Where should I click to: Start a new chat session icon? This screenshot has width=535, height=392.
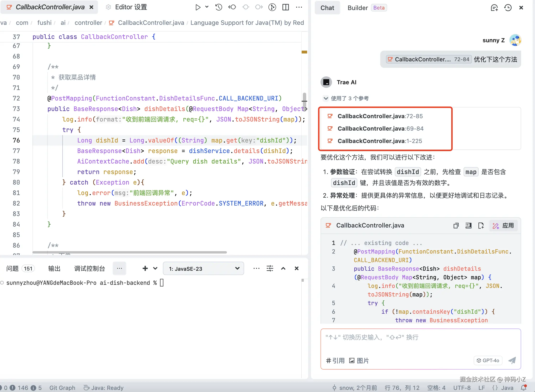coord(494,8)
